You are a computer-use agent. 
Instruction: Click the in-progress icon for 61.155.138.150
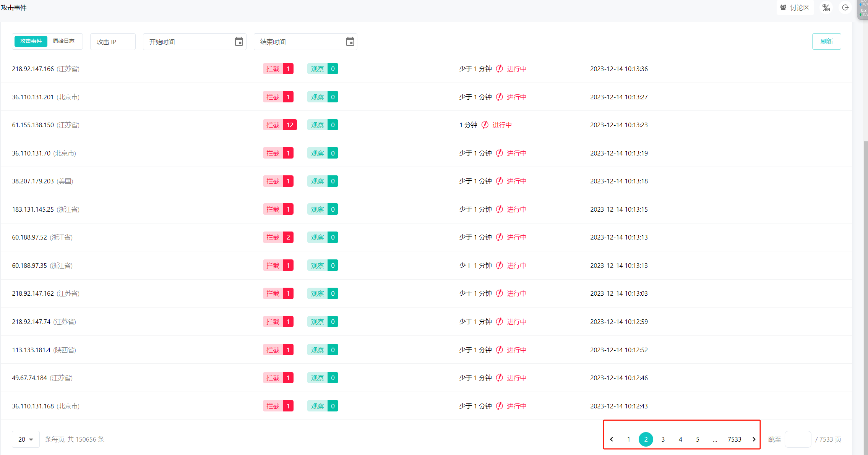[x=485, y=125]
